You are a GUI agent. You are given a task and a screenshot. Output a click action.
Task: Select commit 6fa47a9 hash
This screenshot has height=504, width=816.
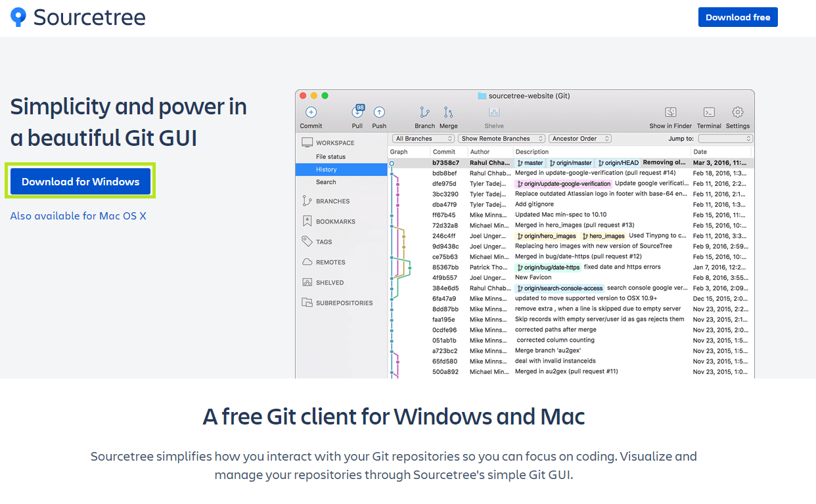click(444, 299)
